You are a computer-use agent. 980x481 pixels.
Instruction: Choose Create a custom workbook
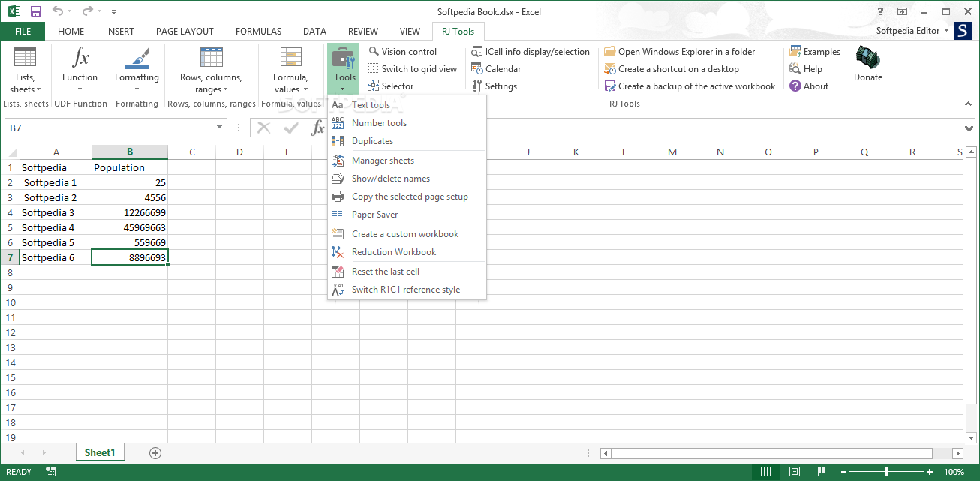pyautogui.click(x=407, y=234)
